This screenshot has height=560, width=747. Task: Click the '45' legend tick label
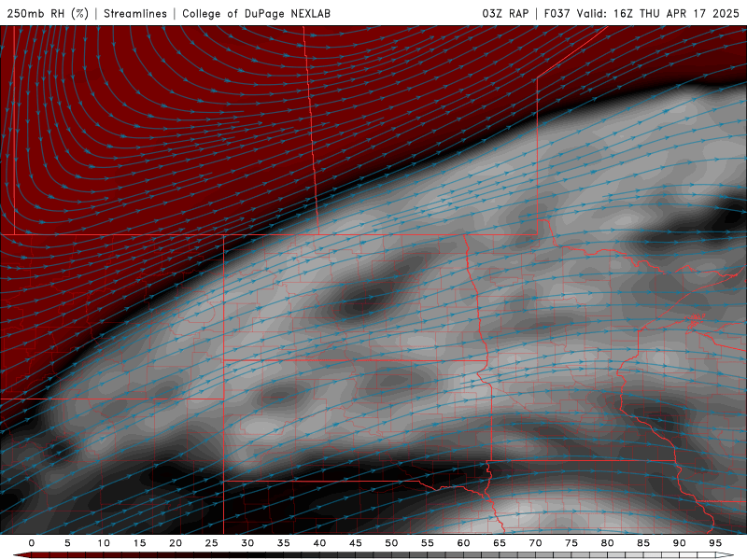point(356,543)
